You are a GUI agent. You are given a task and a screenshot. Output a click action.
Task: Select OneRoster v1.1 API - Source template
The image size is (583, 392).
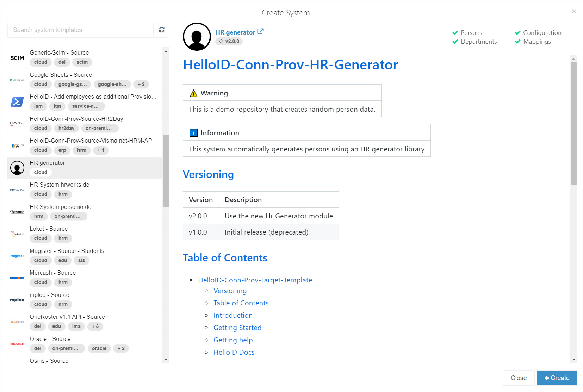[x=85, y=322]
